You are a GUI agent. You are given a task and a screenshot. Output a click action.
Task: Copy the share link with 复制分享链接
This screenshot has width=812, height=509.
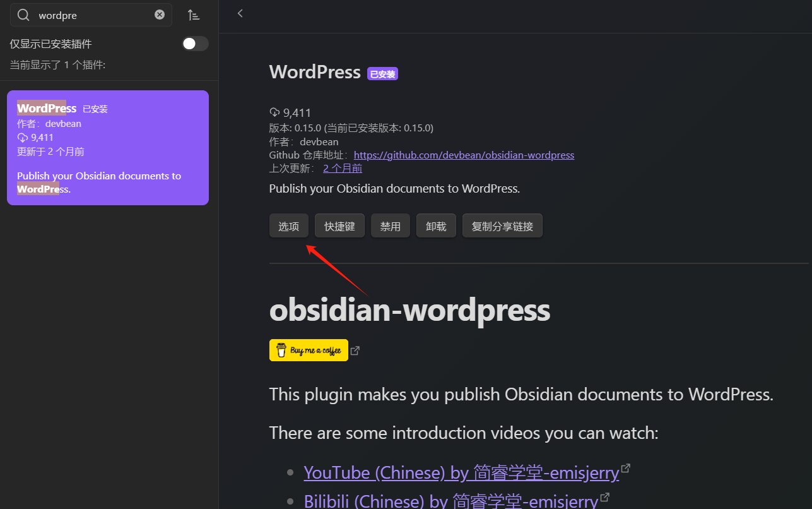[502, 225]
